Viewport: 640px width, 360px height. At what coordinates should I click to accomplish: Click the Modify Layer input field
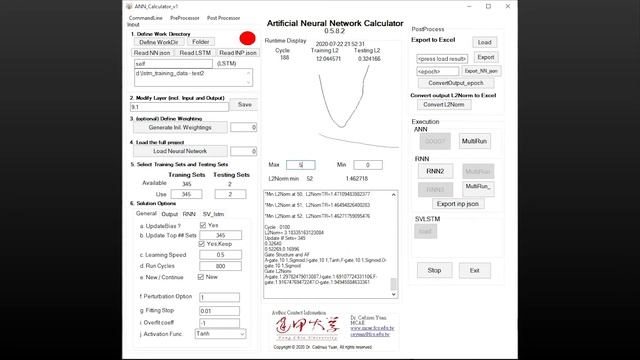pos(179,107)
